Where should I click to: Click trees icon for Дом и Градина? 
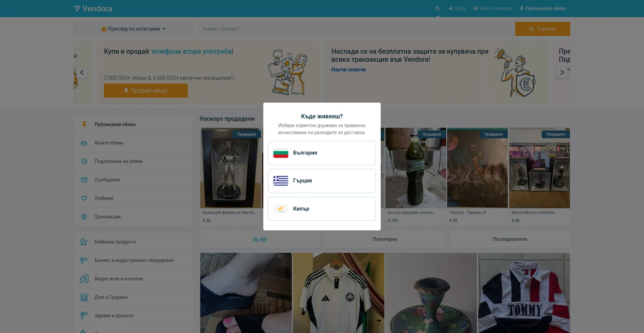click(84, 297)
